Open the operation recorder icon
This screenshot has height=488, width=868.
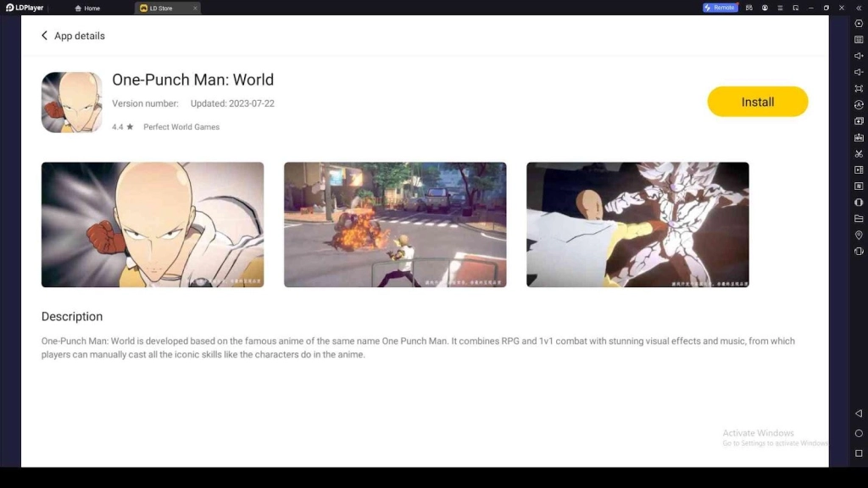859,104
